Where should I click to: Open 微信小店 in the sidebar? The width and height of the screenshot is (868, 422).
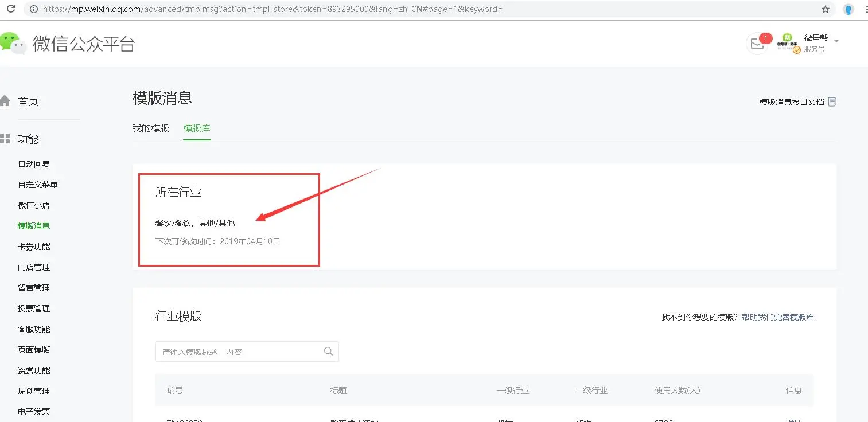coord(34,205)
